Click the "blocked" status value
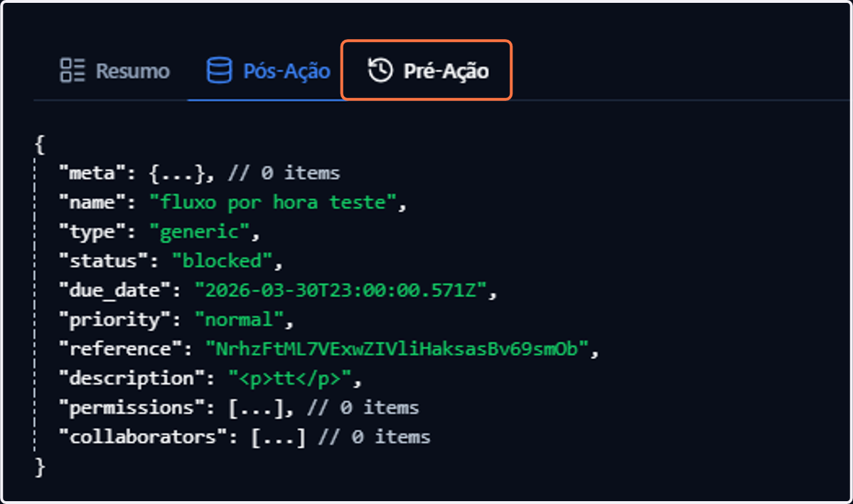853x504 pixels. point(222,261)
